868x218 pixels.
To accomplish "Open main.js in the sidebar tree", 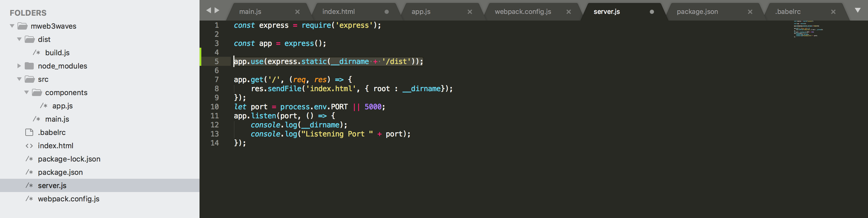I will pos(57,119).
